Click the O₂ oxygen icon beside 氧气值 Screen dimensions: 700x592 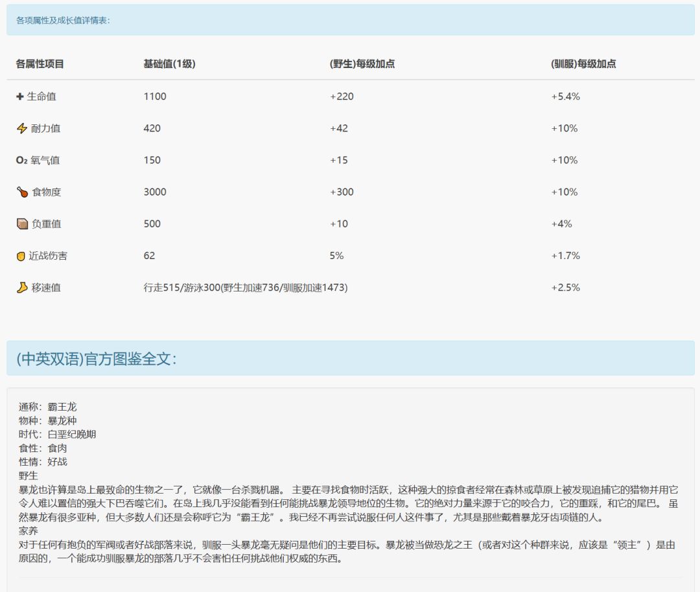pos(22,160)
